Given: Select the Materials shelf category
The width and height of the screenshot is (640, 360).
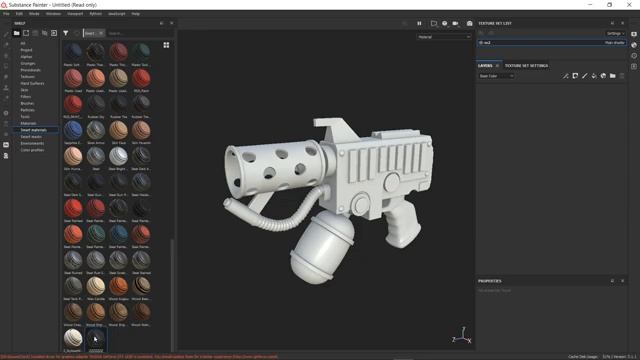Looking at the screenshot, I should point(28,123).
